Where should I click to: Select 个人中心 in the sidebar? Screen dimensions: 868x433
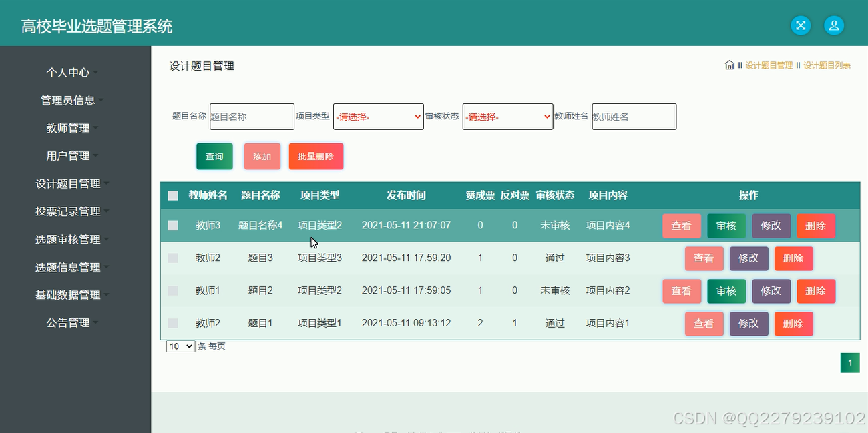[69, 72]
